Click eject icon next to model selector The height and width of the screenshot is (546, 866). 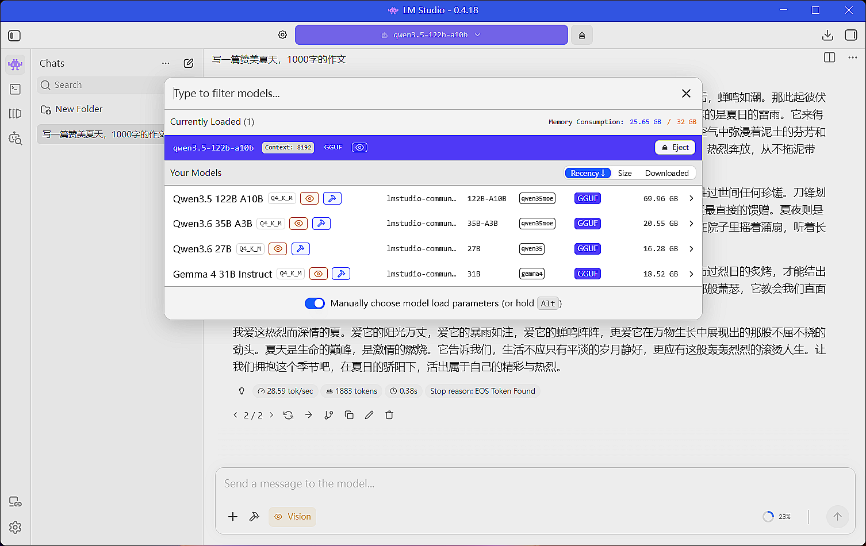(582, 35)
